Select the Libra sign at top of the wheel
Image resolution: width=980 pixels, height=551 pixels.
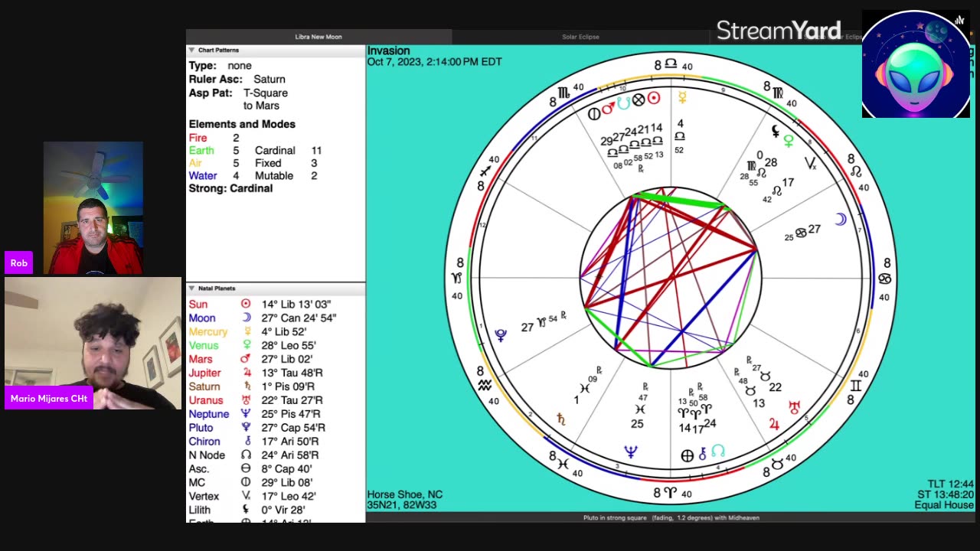pos(671,64)
